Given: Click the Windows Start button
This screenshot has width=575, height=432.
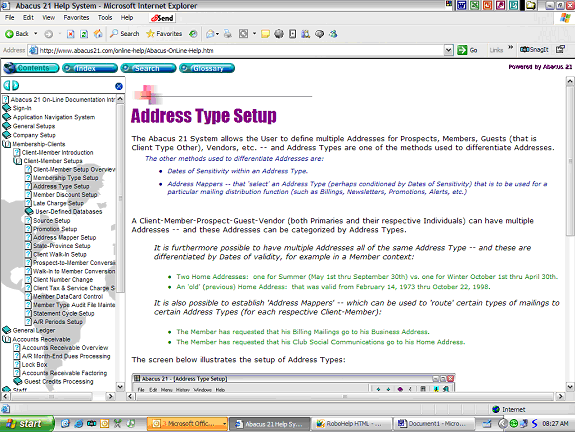Looking at the screenshot, I should (27, 424).
